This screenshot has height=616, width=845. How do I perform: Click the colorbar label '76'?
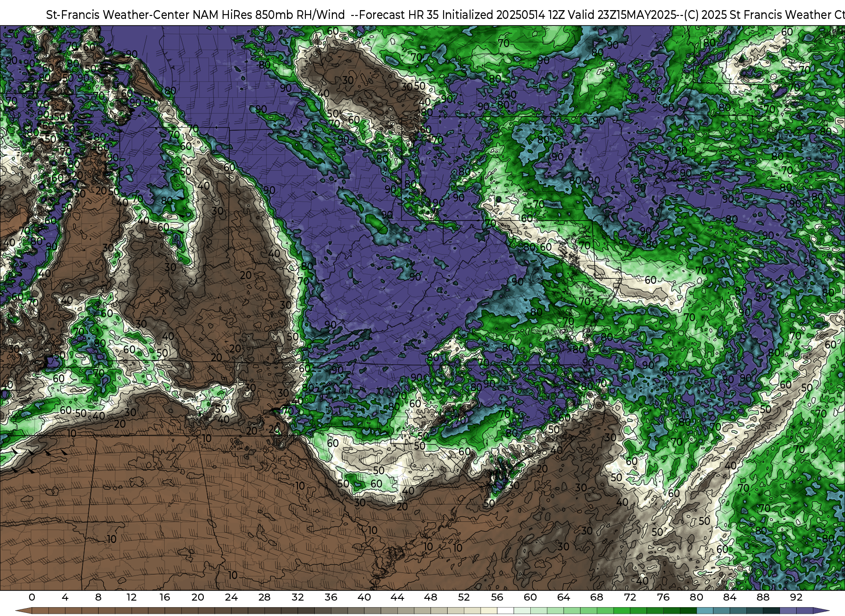click(x=663, y=597)
